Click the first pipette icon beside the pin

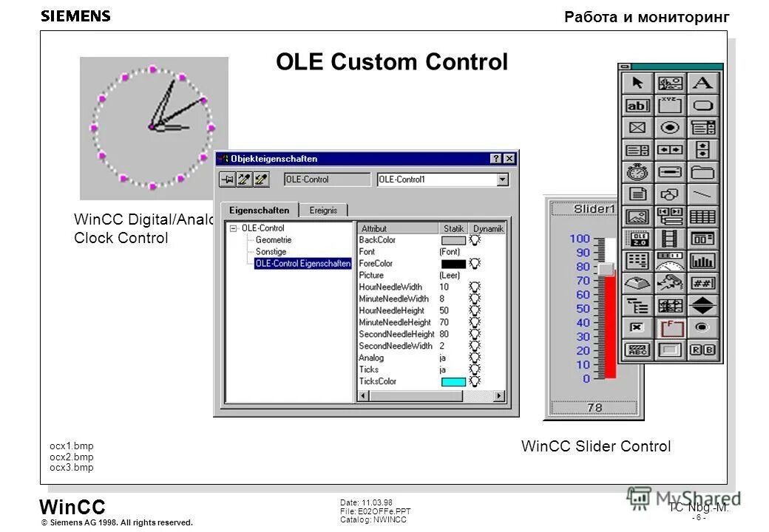244,180
